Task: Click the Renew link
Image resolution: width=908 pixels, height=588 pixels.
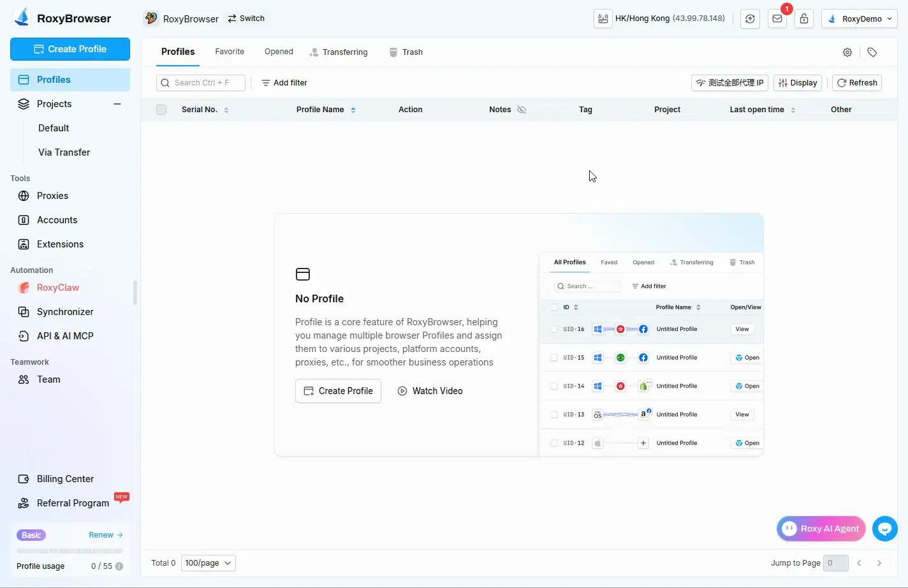Action: 106,535
